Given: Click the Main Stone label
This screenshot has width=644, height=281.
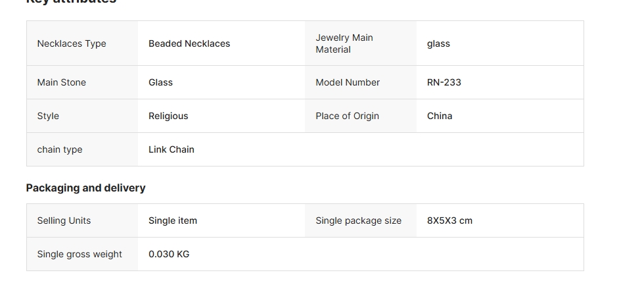Looking at the screenshot, I should [x=62, y=82].
